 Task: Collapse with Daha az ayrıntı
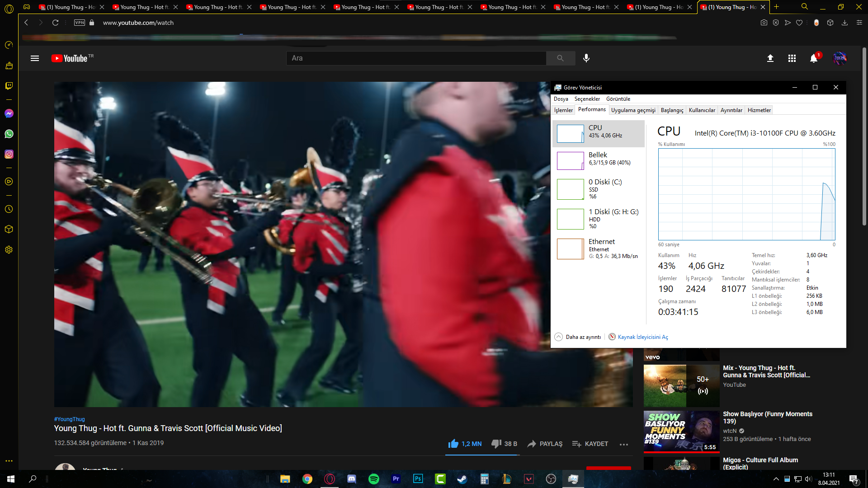coord(578,337)
